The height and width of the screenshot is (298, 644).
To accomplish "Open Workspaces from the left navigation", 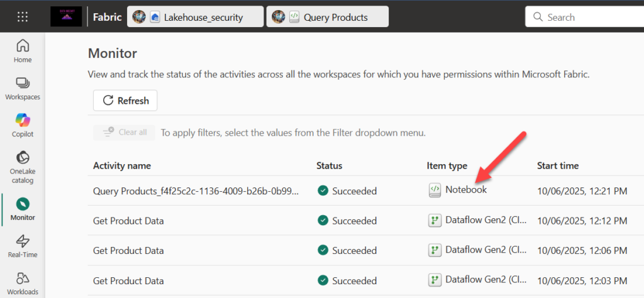I will click(23, 88).
